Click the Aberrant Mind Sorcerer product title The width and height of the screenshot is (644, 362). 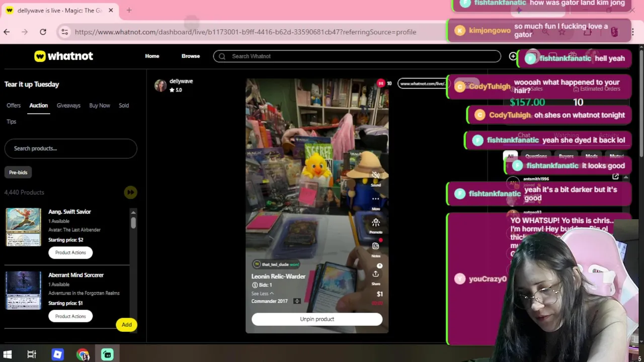(x=76, y=275)
